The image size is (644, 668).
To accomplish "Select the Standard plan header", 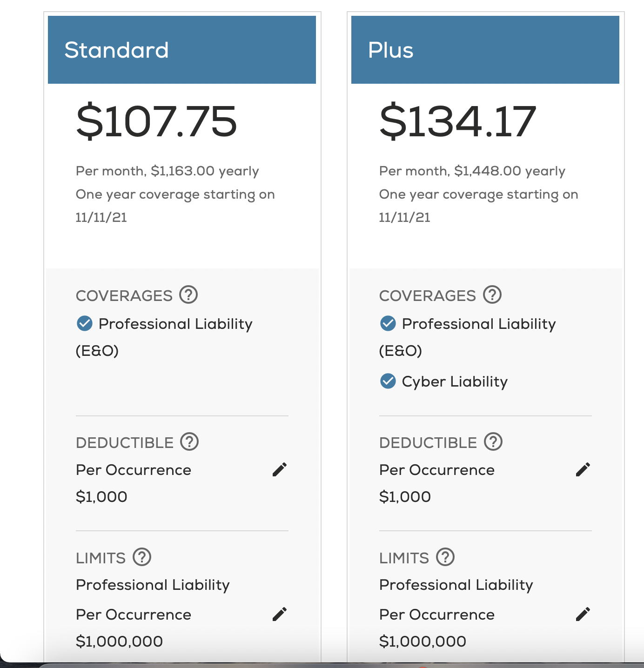I will (x=182, y=50).
